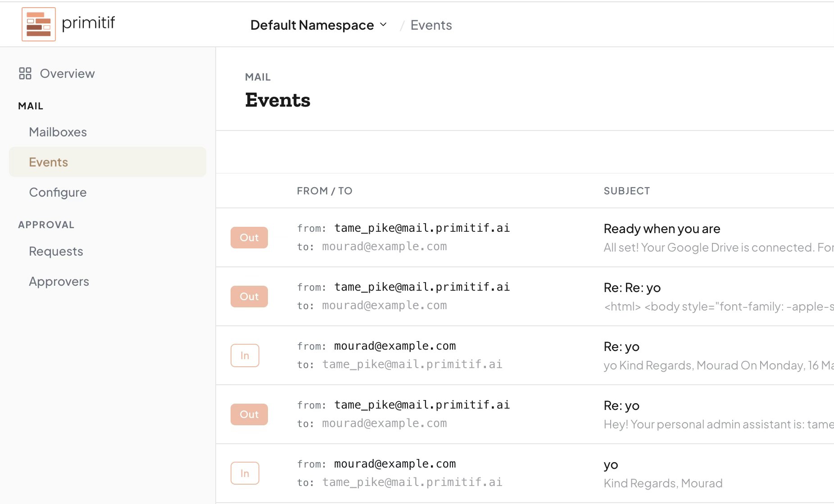Click the Out badge for Re: Re: yo
The image size is (834, 504).
click(x=249, y=297)
